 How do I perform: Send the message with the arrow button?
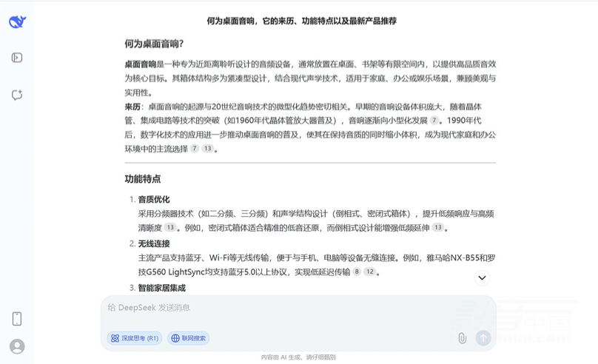point(483,337)
